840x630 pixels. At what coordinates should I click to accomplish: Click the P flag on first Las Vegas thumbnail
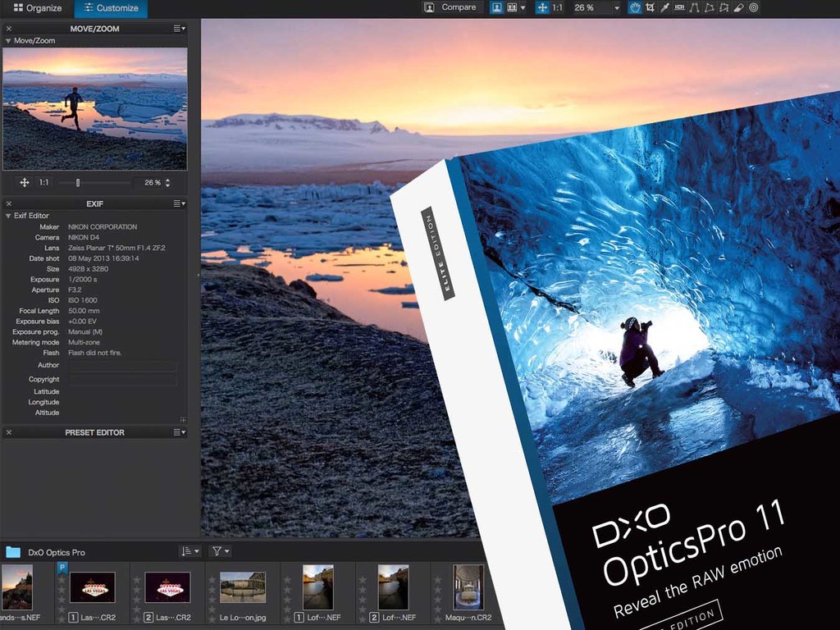point(62,568)
